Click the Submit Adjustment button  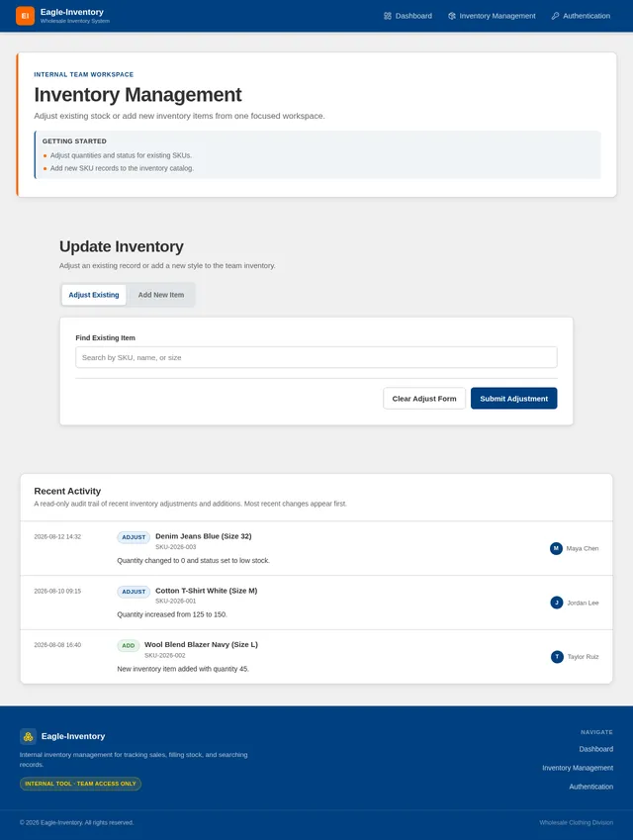point(513,399)
